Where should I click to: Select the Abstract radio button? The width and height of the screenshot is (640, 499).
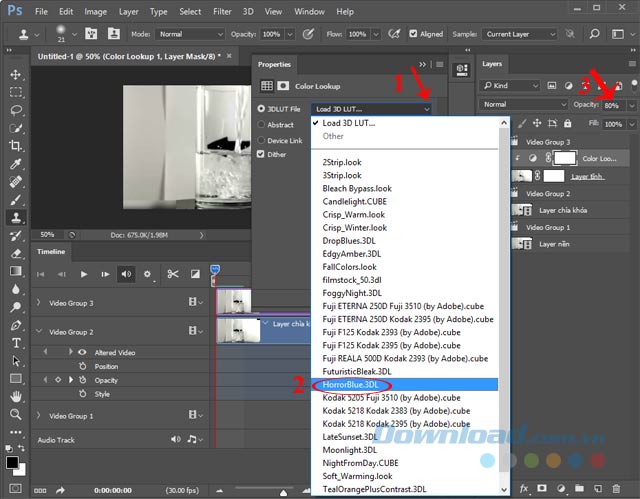[262, 125]
